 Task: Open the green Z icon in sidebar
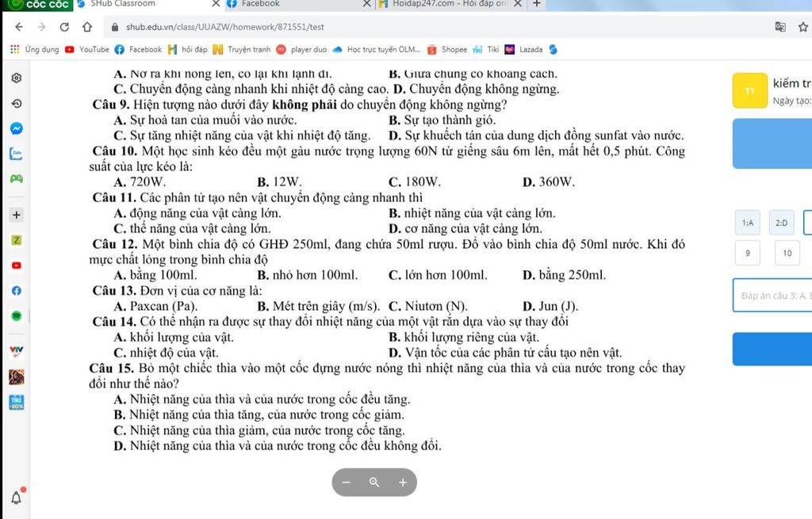(x=17, y=239)
